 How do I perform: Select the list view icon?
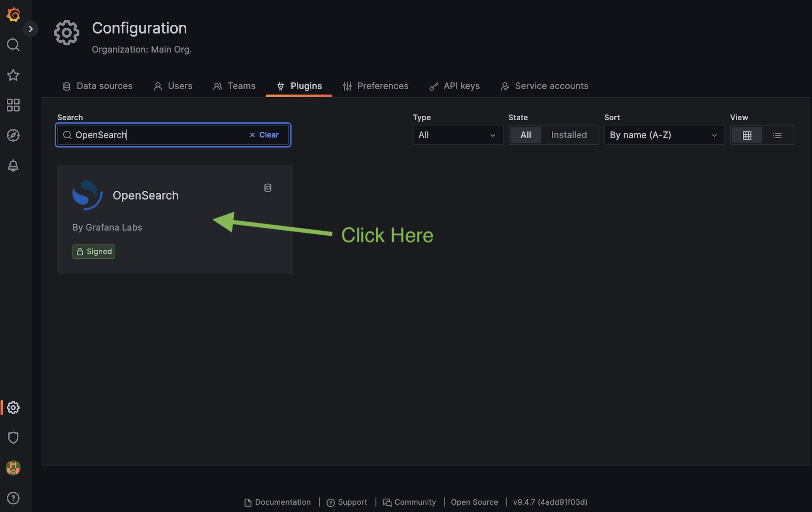[x=777, y=135]
